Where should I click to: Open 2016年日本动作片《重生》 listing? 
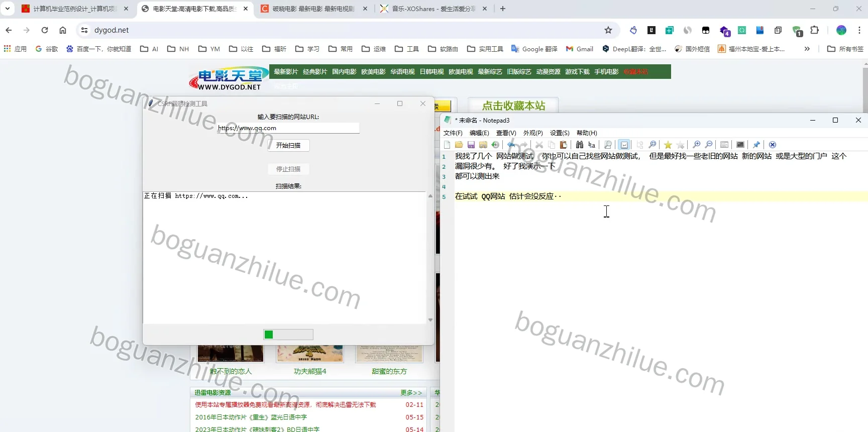click(251, 417)
